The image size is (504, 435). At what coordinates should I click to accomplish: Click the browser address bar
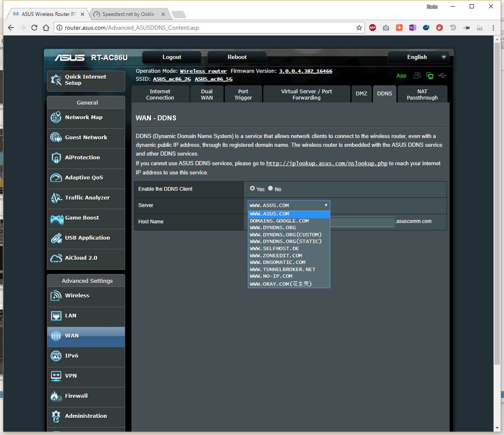[x=209, y=28]
